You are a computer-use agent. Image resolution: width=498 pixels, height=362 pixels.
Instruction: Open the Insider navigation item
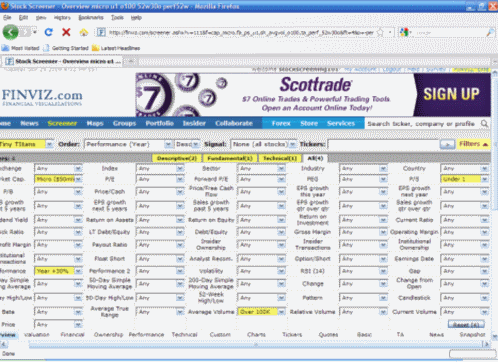[x=194, y=123]
